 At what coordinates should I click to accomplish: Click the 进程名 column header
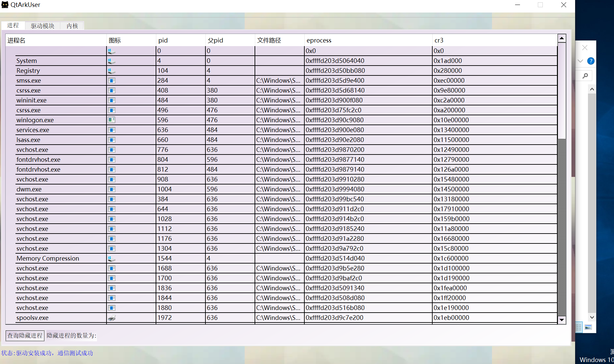[x=56, y=40]
